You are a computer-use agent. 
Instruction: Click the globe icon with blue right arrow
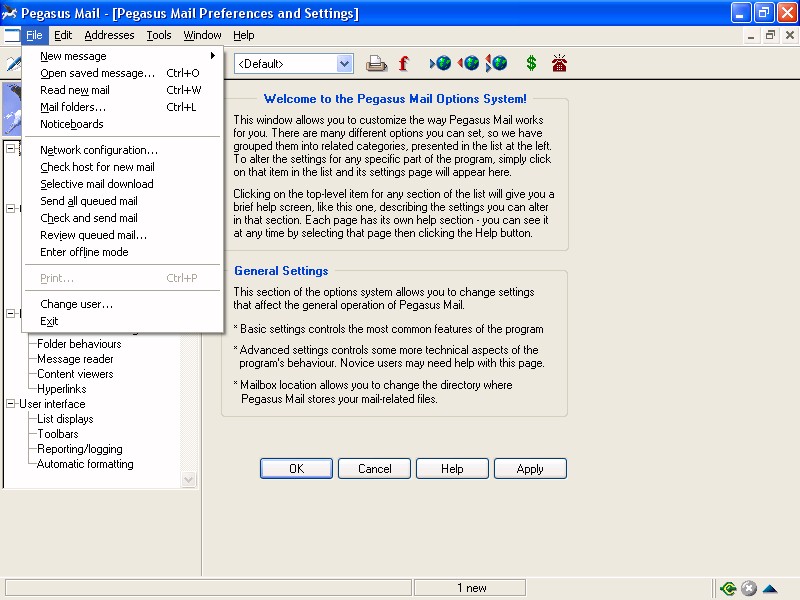(441, 63)
